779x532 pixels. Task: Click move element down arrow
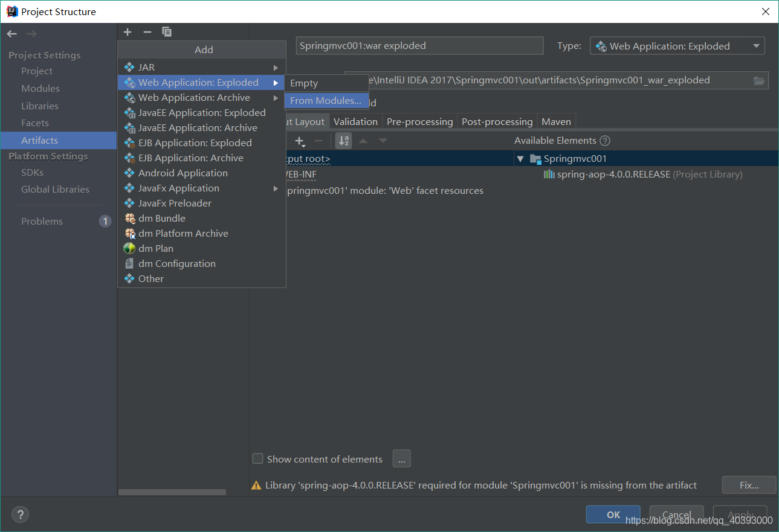pyautogui.click(x=383, y=141)
